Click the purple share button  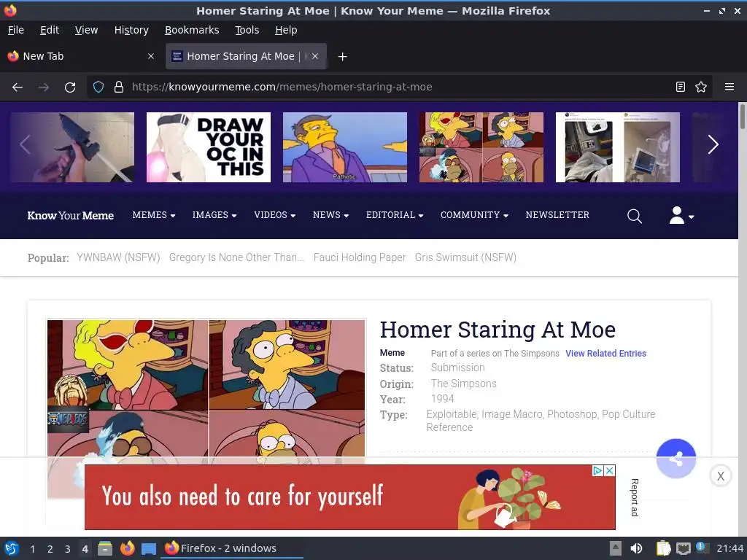pyautogui.click(x=676, y=459)
